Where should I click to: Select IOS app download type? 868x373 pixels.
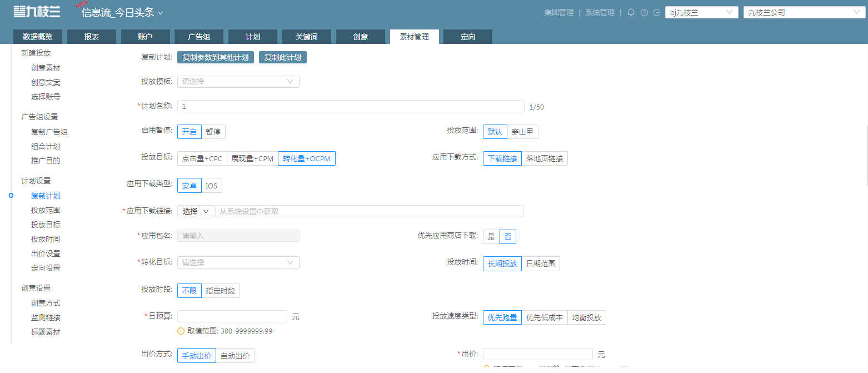click(x=212, y=186)
